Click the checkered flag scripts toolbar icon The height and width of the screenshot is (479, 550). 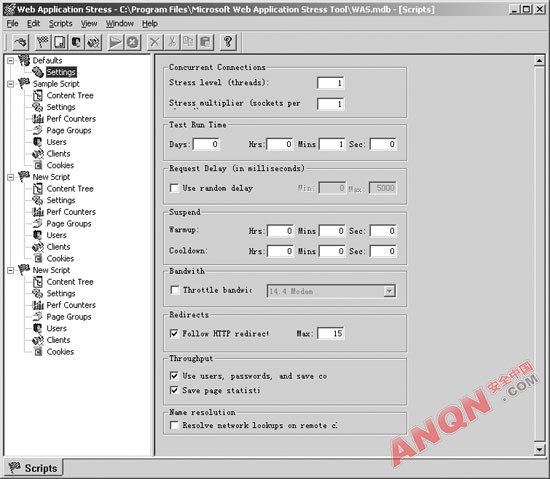coord(43,42)
